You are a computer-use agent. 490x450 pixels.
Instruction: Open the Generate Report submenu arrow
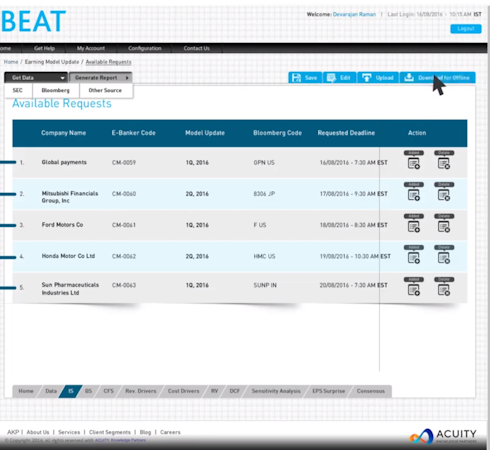coord(127,78)
